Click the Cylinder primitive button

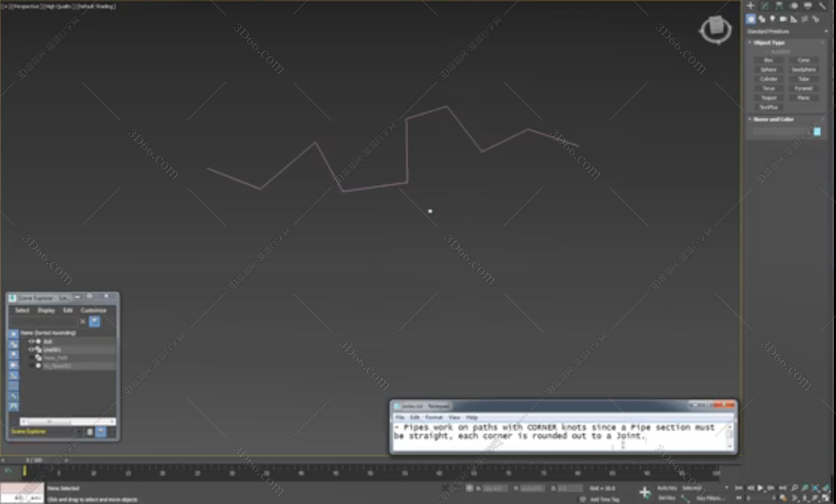point(768,79)
